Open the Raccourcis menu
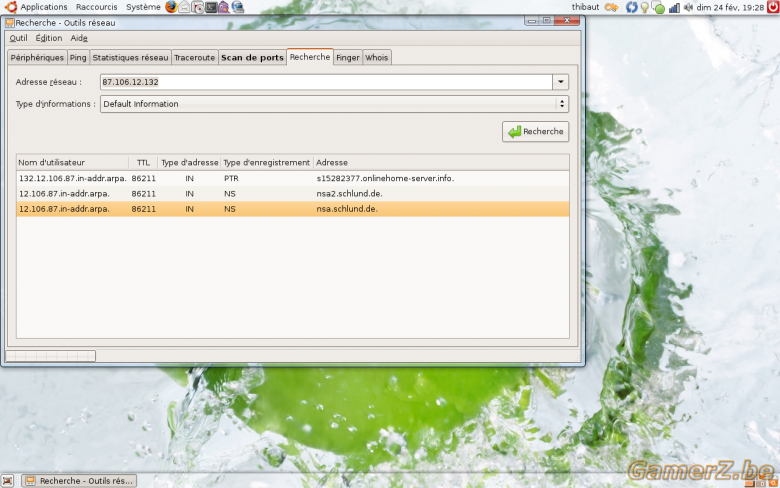Viewport: 780px width, 488px height. point(97,7)
